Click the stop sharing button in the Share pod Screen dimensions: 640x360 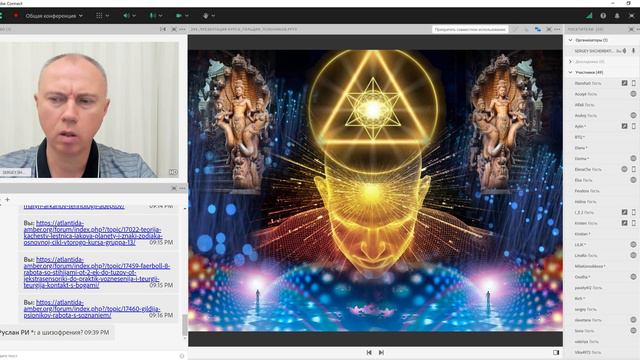[x=470, y=29]
